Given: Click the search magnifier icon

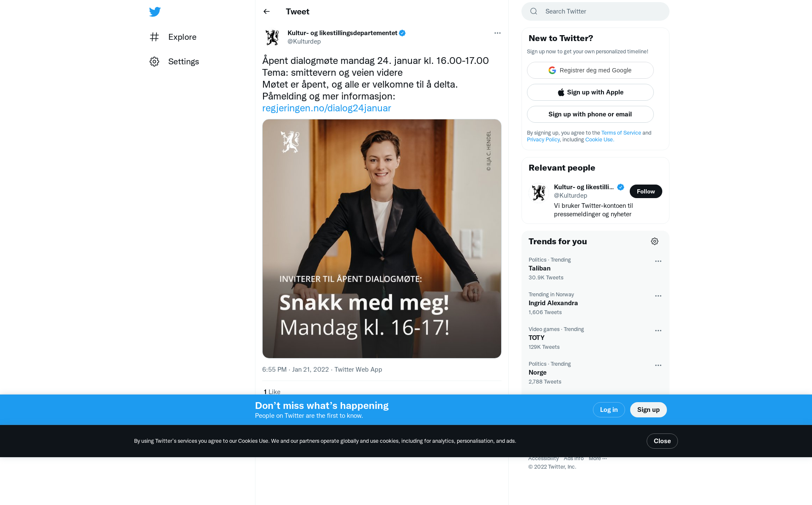Looking at the screenshot, I should coord(534,11).
